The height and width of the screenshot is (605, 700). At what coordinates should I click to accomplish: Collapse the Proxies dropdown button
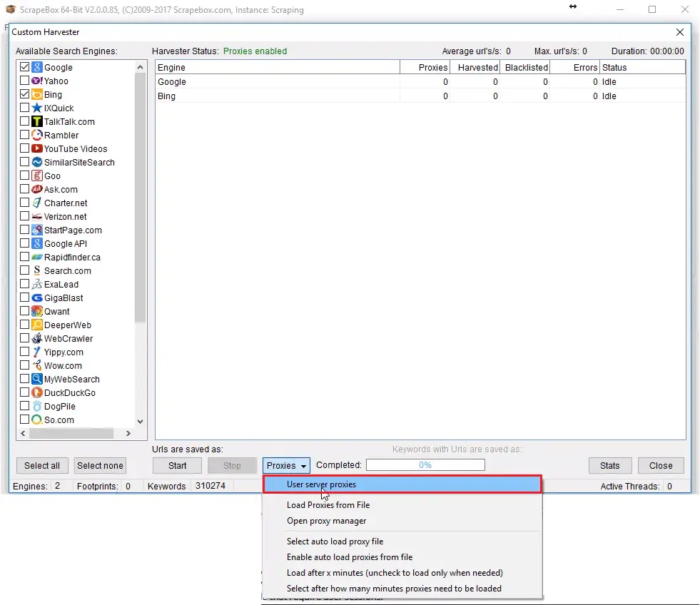(286, 466)
